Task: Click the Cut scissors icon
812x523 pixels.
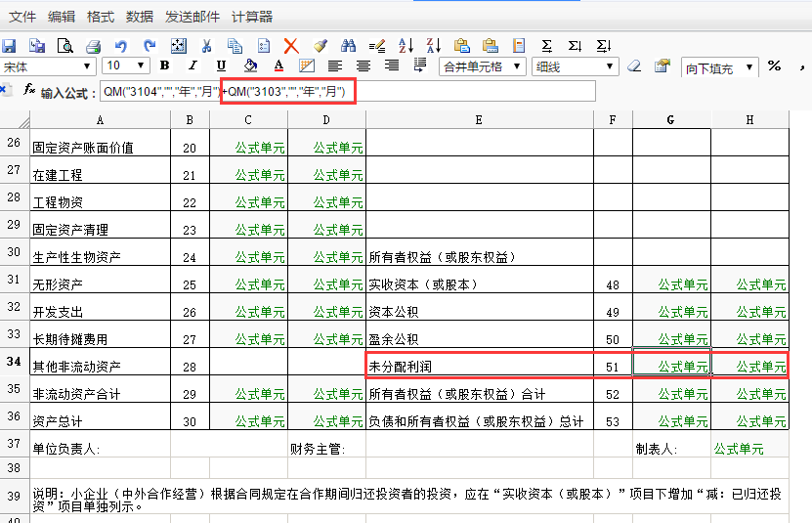Action: tap(206, 45)
